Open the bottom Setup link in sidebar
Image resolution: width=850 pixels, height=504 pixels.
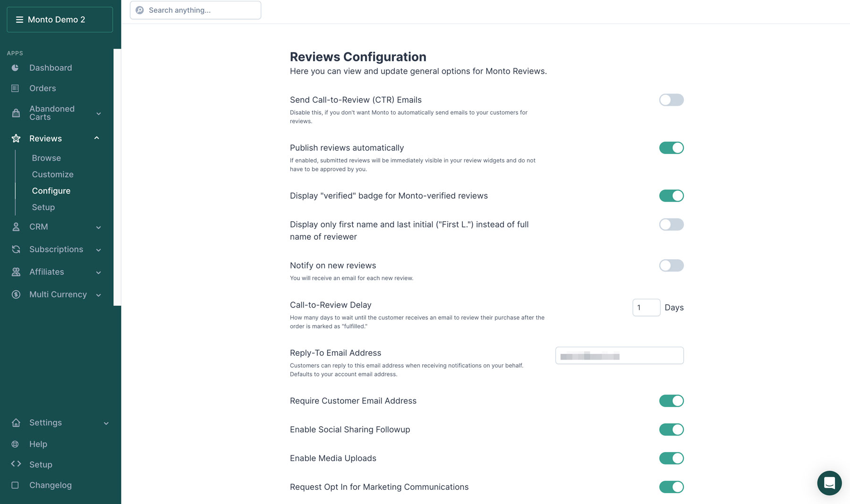click(x=41, y=464)
